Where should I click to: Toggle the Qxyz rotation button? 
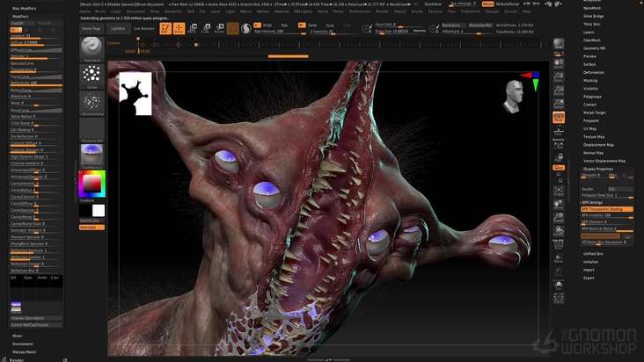pyautogui.click(x=559, y=168)
